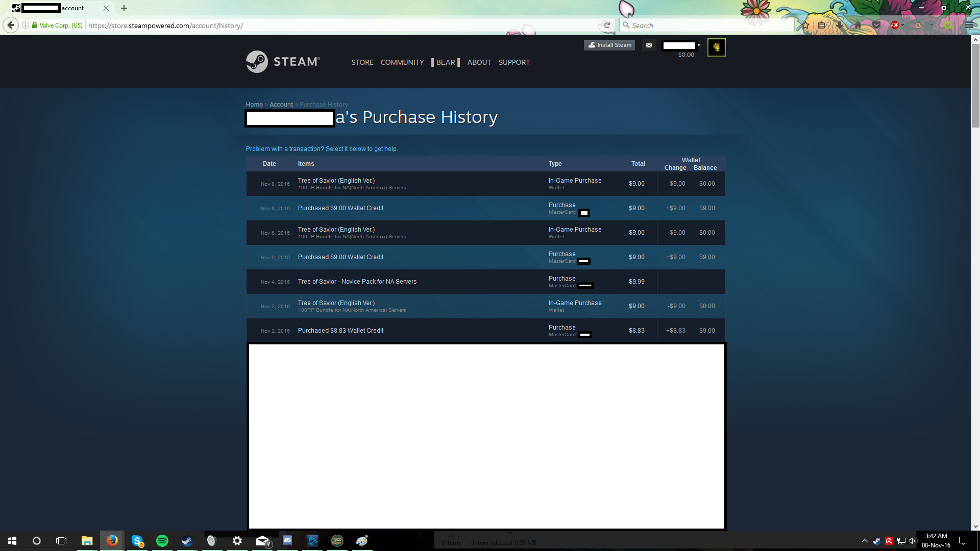Show hidden system tray icons chevron
The image size is (980, 551).
[864, 541]
